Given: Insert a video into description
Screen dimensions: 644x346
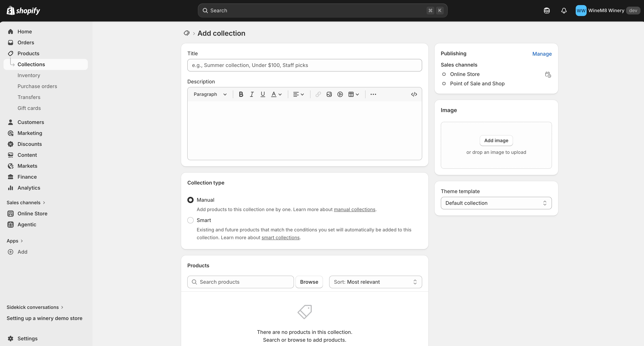Looking at the screenshot, I should [x=340, y=94].
